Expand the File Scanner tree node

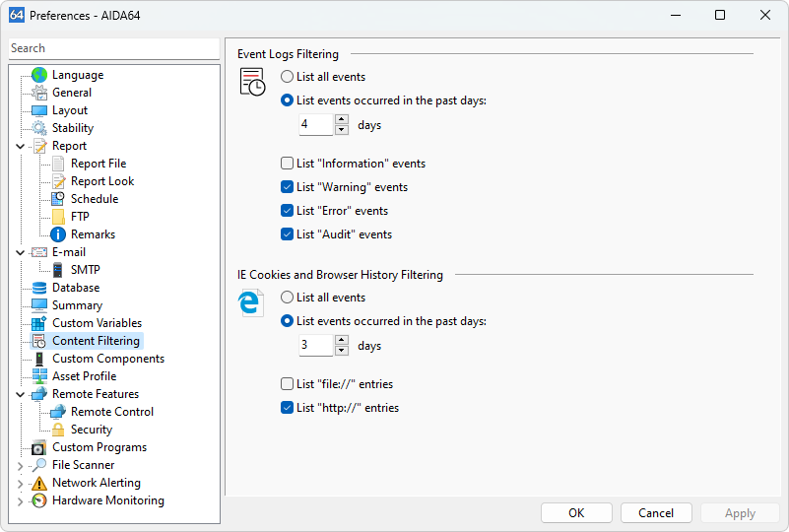pos(20,466)
